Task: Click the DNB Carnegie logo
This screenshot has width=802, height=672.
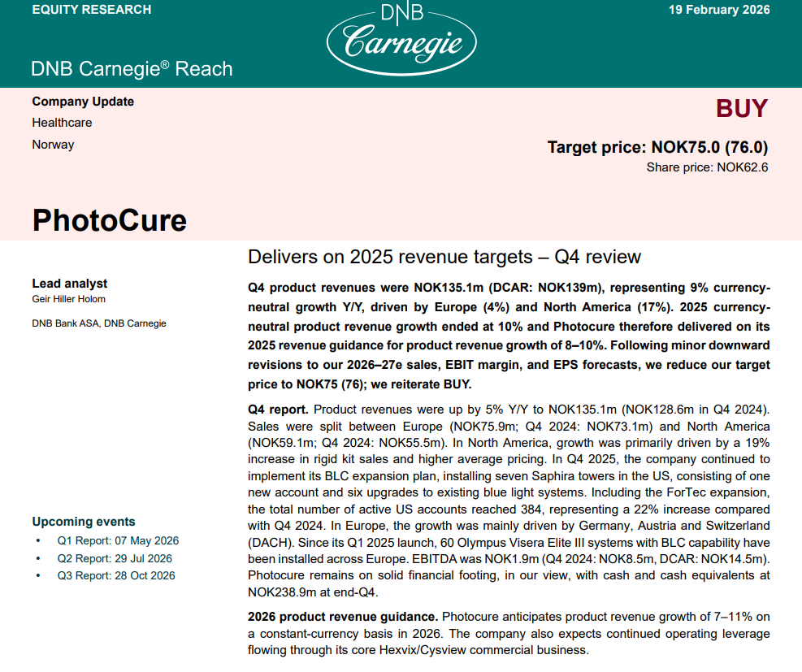Action: [401, 37]
